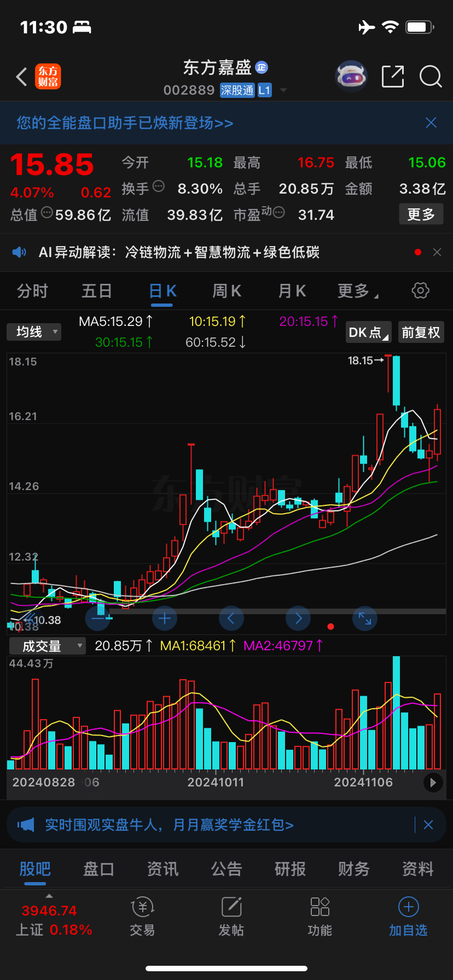Close the 实盘牛人 promo banner
The width and height of the screenshot is (453, 980).
(428, 825)
